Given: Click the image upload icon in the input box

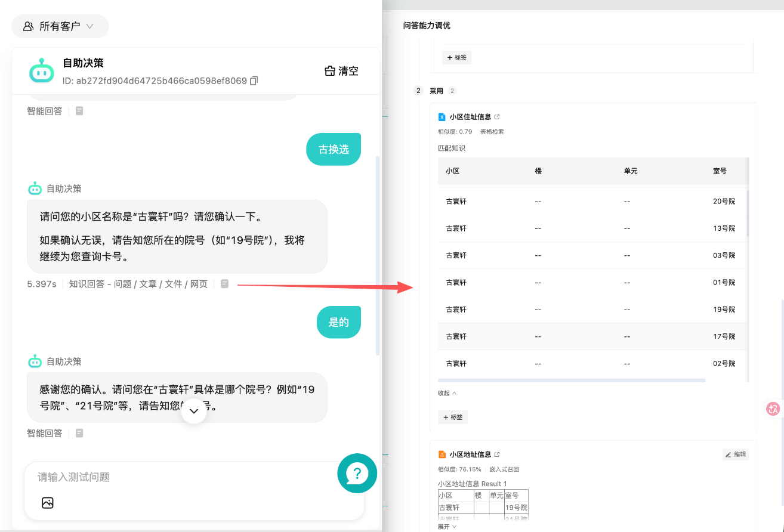Looking at the screenshot, I should tap(48, 503).
